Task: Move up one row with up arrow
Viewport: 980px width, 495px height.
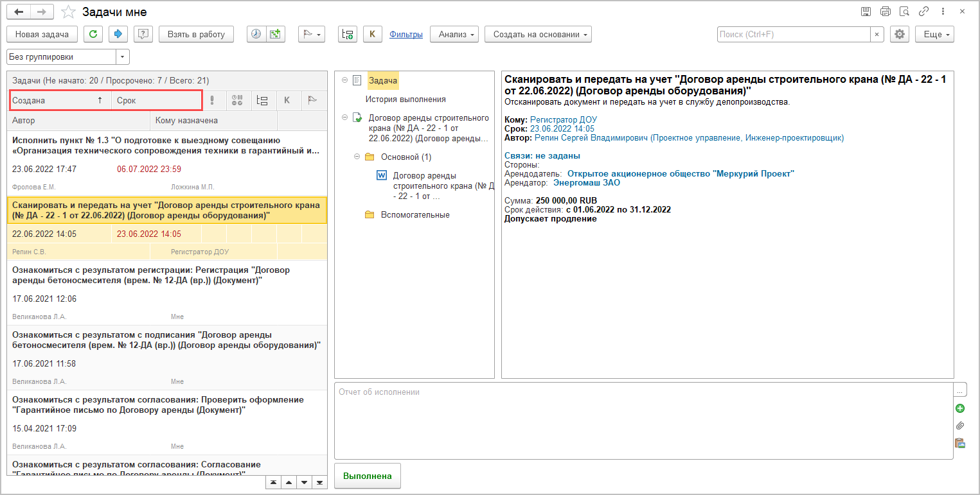Action: (289, 483)
